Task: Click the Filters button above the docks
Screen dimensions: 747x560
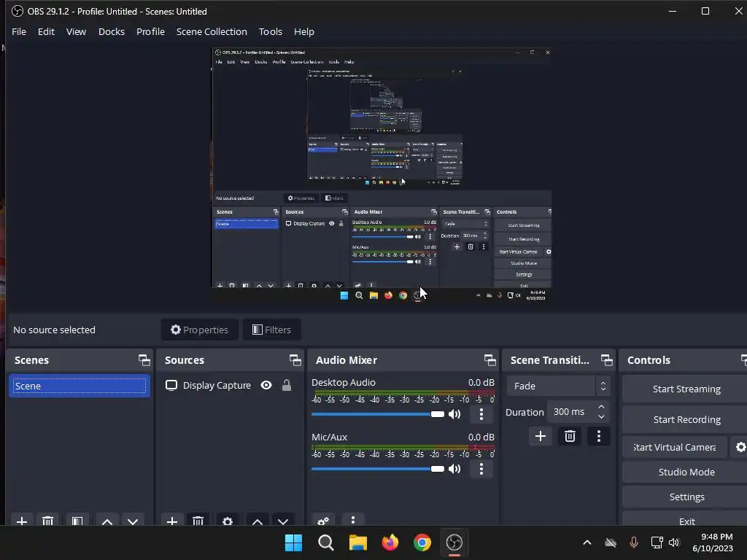Action: 271,330
